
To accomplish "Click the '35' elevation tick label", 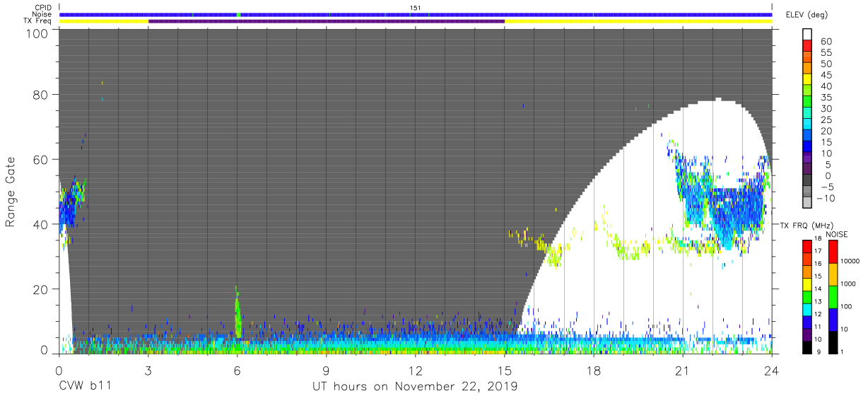I will coord(826,98).
